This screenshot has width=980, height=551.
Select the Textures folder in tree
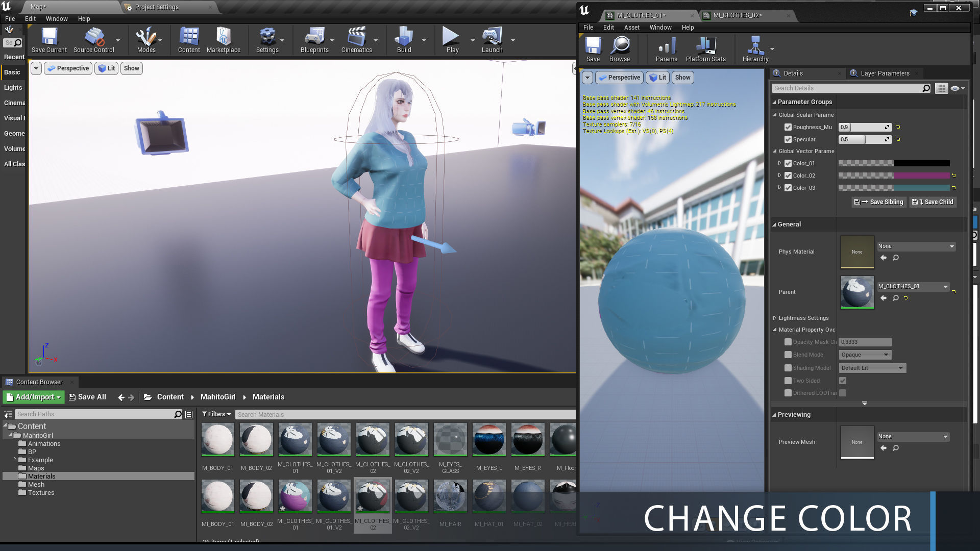click(41, 493)
